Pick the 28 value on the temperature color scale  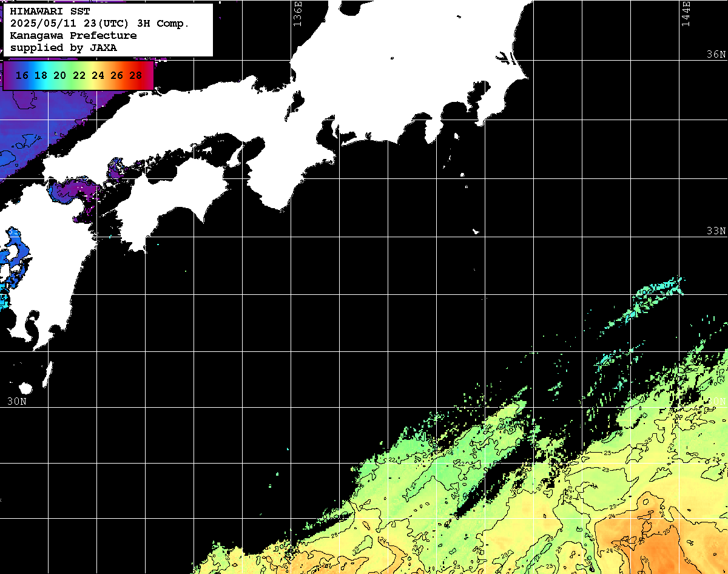136,76
